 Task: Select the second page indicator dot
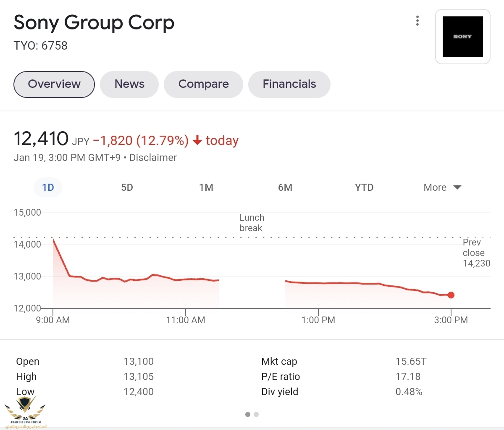pyautogui.click(x=256, y=414)
